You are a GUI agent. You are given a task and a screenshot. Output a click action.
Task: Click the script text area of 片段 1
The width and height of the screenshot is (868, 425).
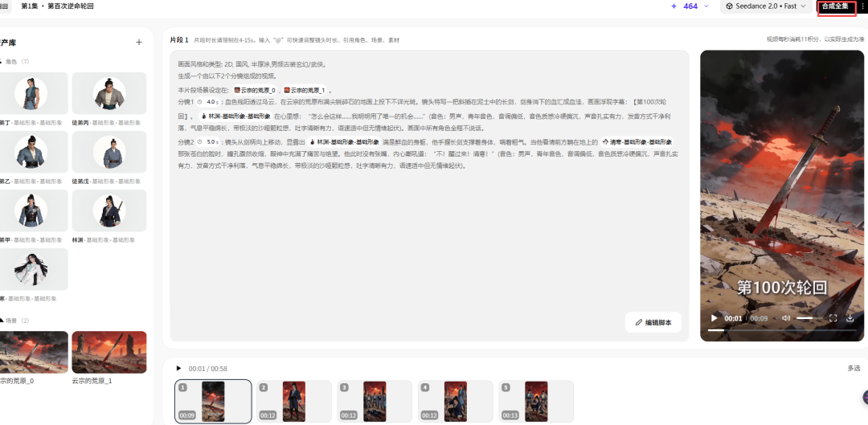429,196
